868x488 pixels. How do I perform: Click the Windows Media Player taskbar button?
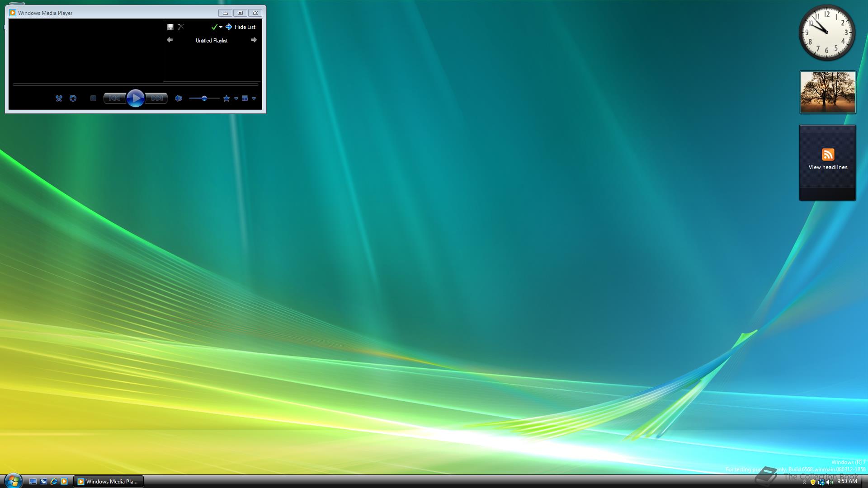click(109, 481)
